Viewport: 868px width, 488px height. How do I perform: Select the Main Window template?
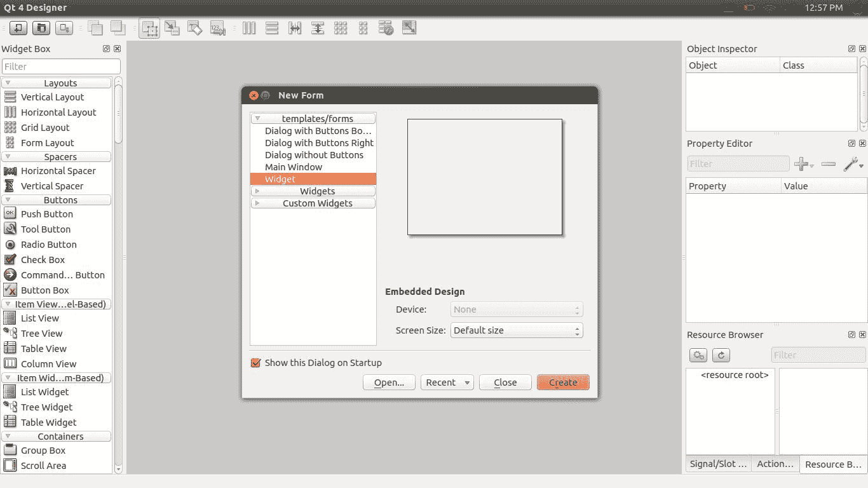click(x=294, y=167)
